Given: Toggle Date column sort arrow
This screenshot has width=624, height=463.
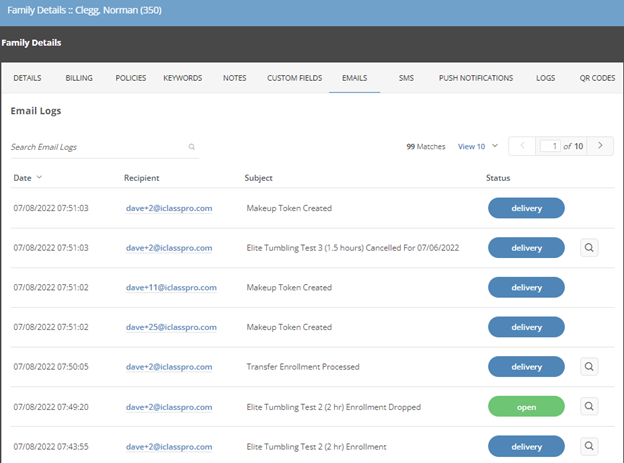Looking at the screenshot, I should coord(39,177).
